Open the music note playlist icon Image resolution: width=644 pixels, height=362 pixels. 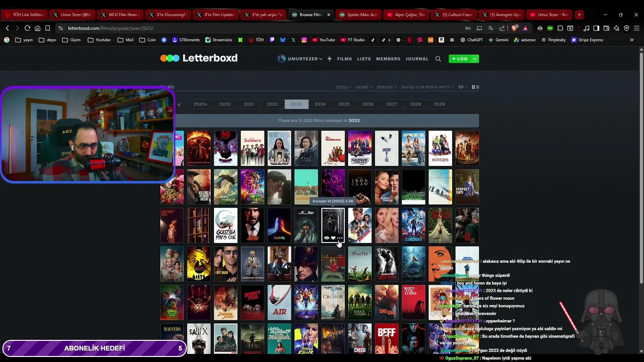point(586,28)
